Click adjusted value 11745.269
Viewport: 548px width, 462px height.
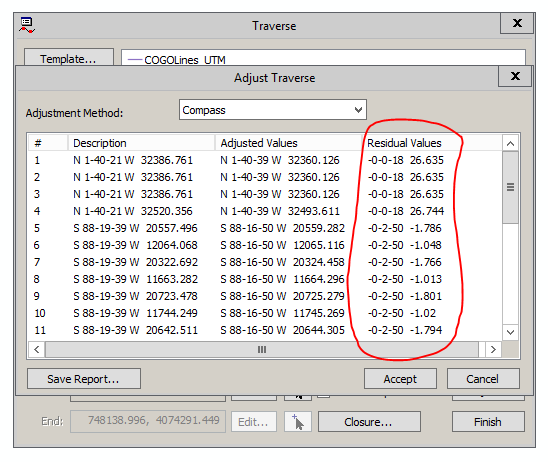[x=319, y=313]
